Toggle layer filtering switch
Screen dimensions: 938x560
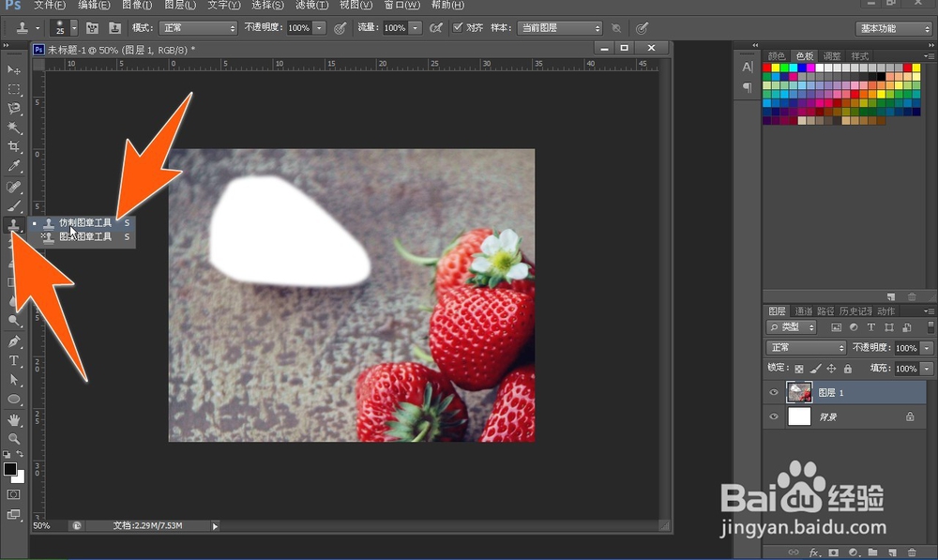(930, 326)
